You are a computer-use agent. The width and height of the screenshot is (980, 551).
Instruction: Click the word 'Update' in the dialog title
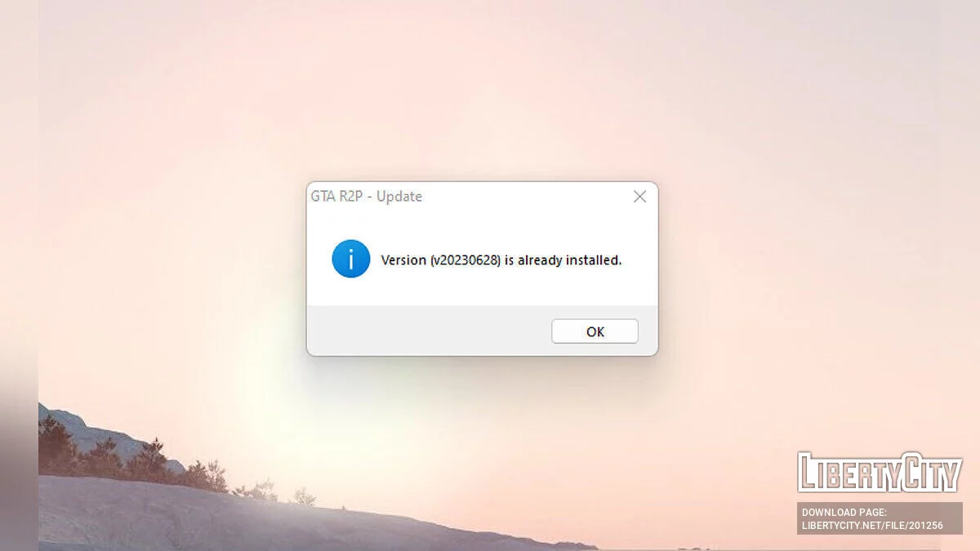[399, 197]
